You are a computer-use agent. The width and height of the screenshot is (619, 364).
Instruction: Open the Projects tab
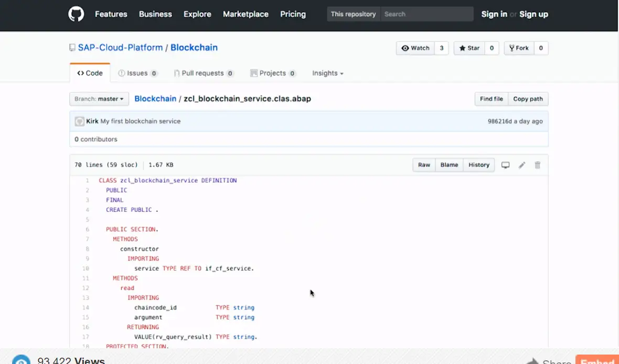tap(273, 73)
